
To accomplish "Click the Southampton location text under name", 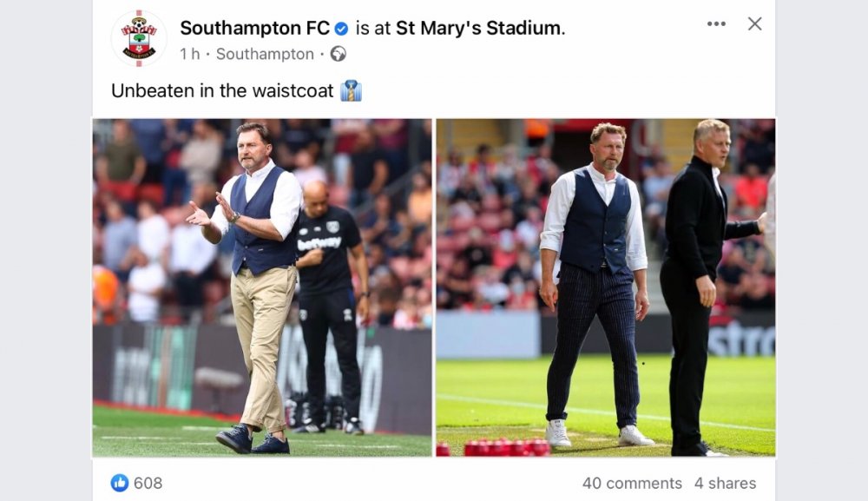I will pyautogui.click(x=265, y=54).
